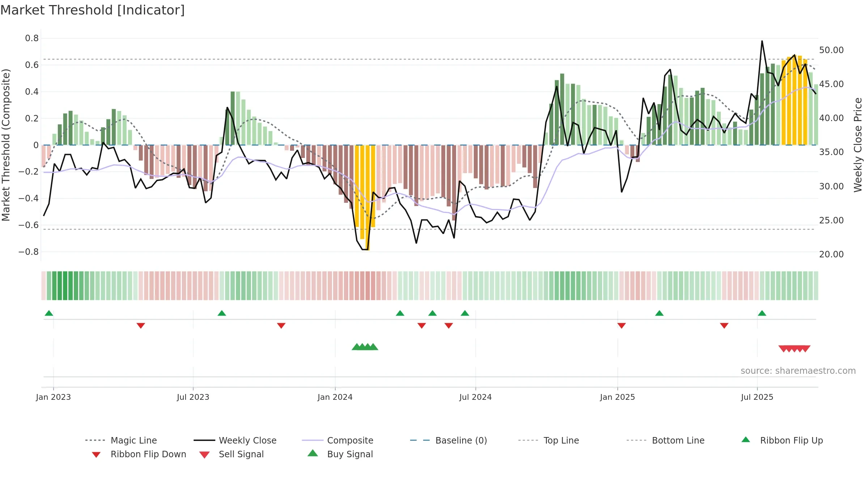Toggle the Buy Signal legend entry
This screenshot has width=868, height=488.
(340, 454)
